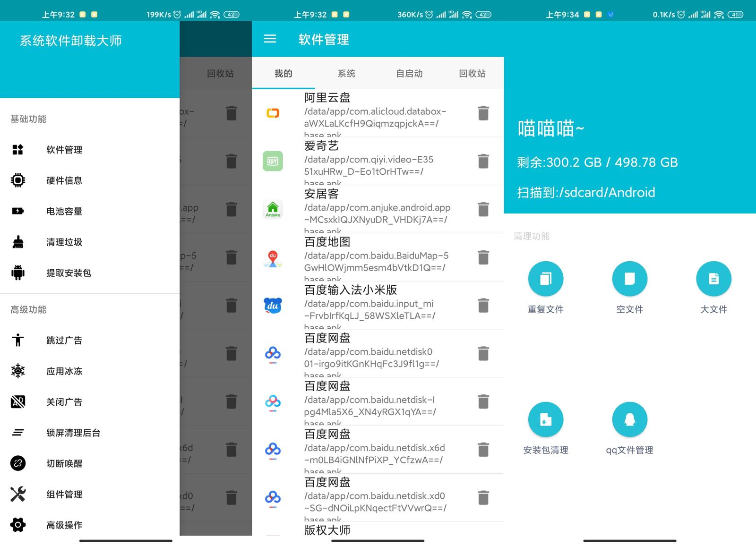The width and height of the screenshot is (756, 546).
Task: Open 电池容量 battery capacity page
Action: (64, 211)
